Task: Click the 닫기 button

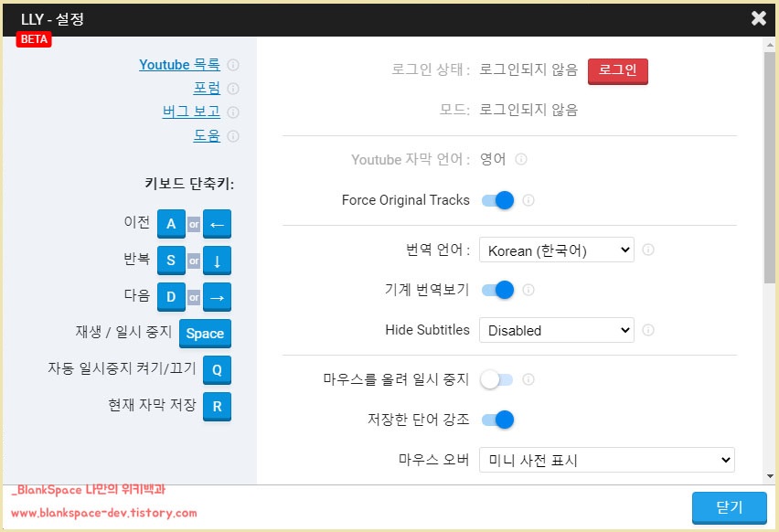Action: 730,507
